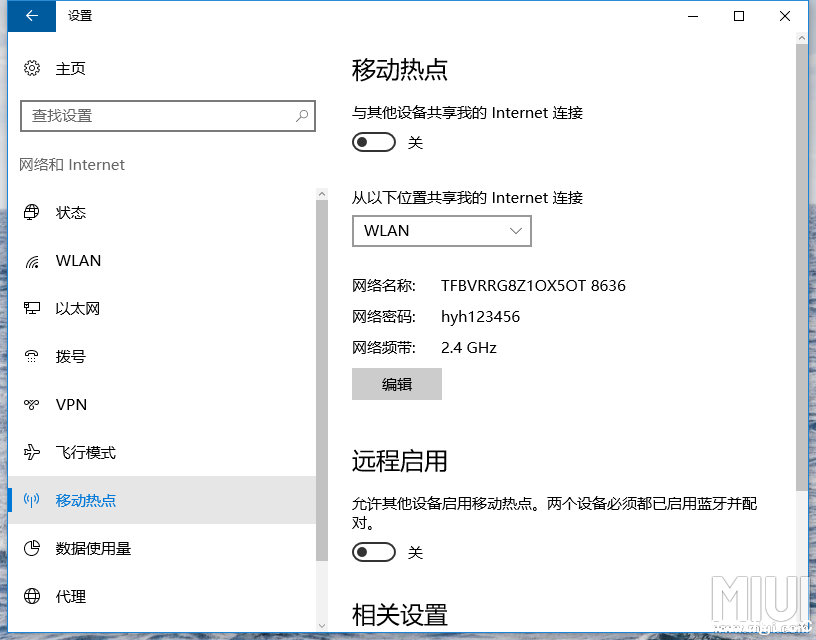Enable sharing my Internet connection toggle
This screenshot has height=640, width=816.
coord(374,141)
